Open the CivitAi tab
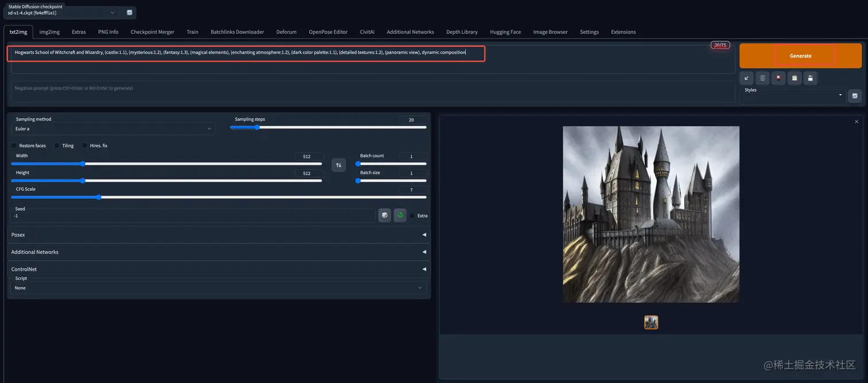This screenshot has width=868, height=383. (x=367, y=32)
